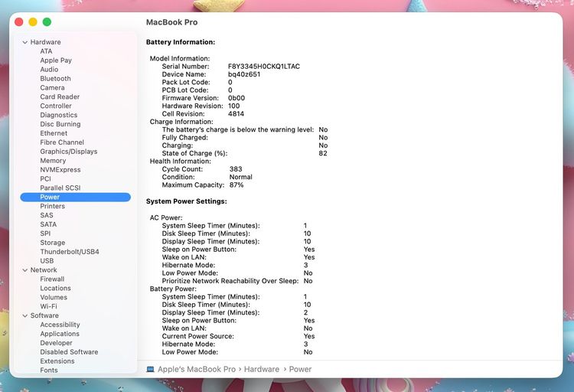Viewport: 574px width, 392px height.
Task: Open the Camera hardware section
Action: pos(52,88)
